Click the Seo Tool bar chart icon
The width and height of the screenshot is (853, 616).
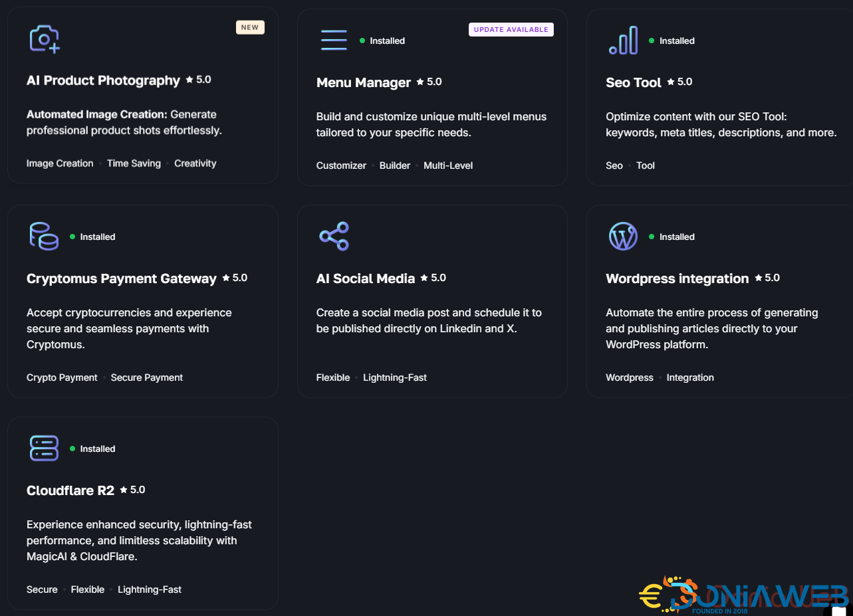click(623, 41)
